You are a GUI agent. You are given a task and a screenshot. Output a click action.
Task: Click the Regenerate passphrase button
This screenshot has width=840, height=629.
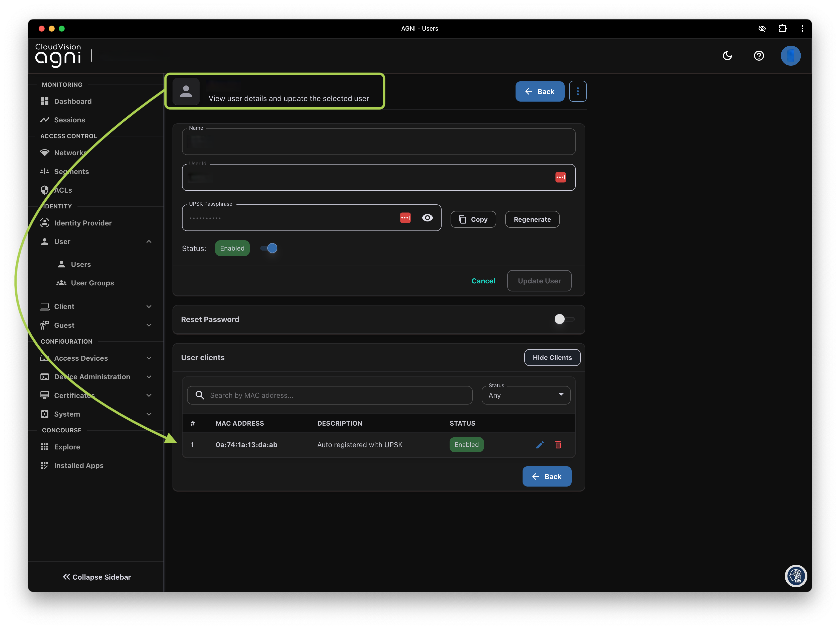point(532,219)
